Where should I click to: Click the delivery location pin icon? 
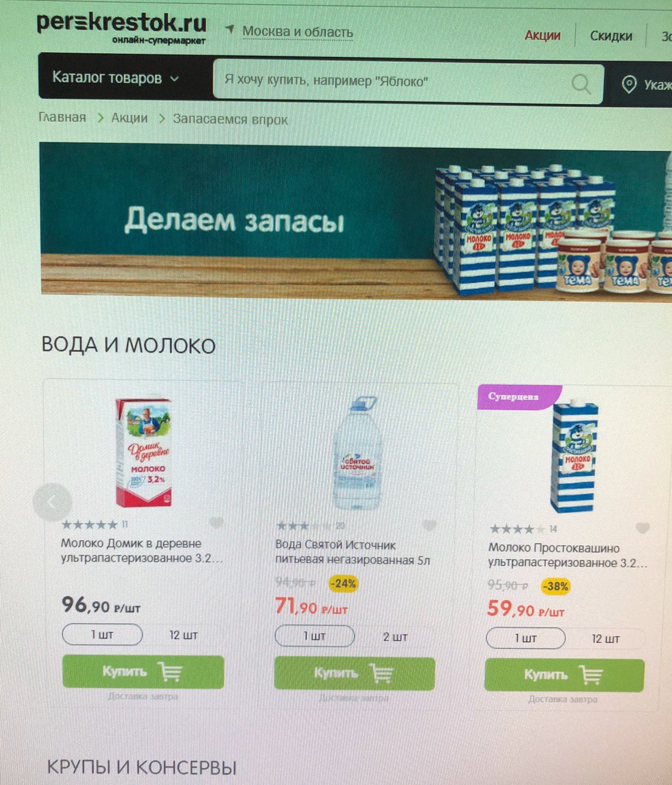[x=629, y=85]
